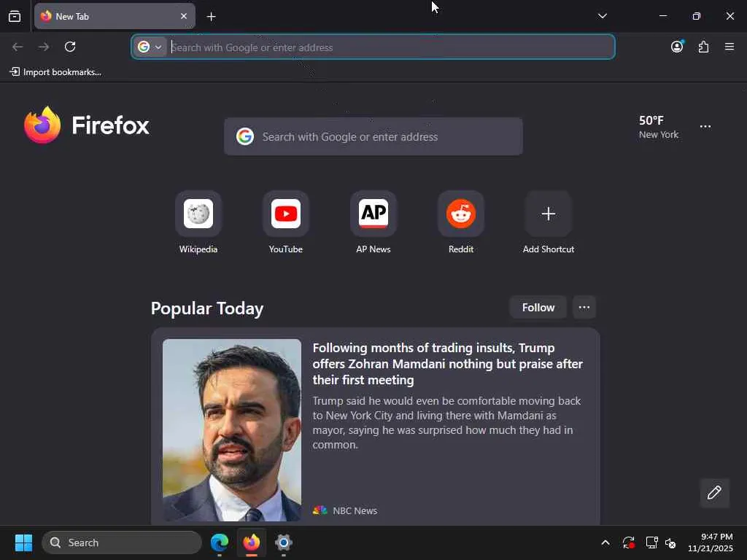Go back with the back arrow
The image size is (747, 560).
[x=18, y=47]
